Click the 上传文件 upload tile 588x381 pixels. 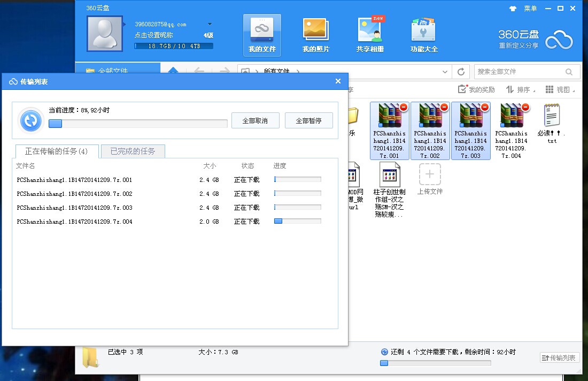click(430, 179)
